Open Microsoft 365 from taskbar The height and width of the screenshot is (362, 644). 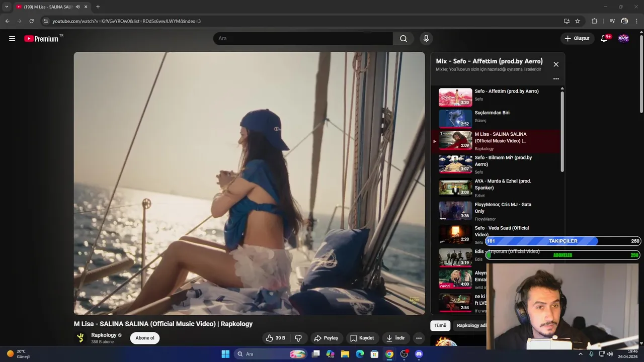coord(331,354)
